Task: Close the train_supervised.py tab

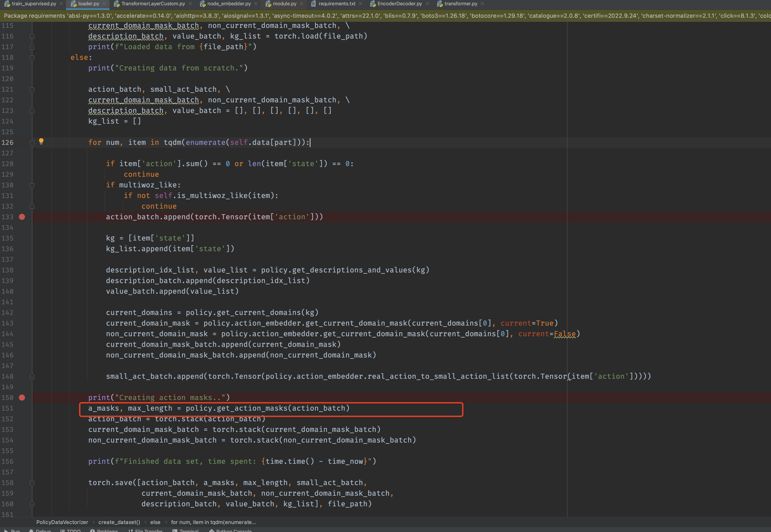Action: click(x=61, y=4)
